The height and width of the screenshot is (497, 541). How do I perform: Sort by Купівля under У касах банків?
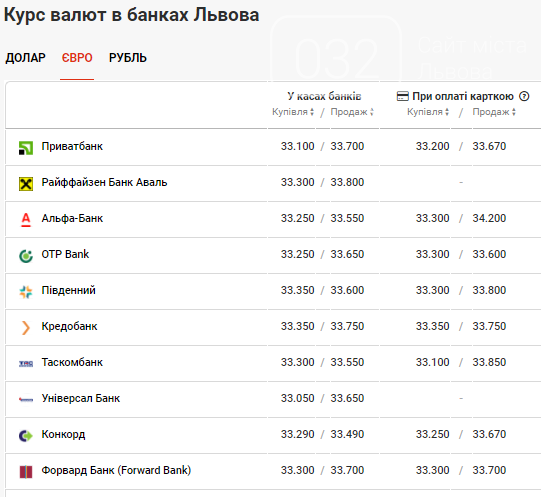pos(293,112)
